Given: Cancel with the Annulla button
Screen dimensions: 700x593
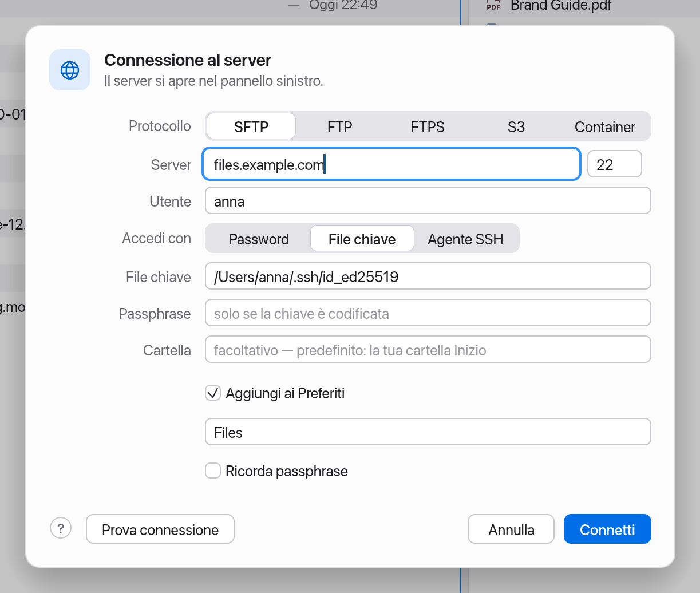Looking at the screenshot, I should [x=511, y=529].
